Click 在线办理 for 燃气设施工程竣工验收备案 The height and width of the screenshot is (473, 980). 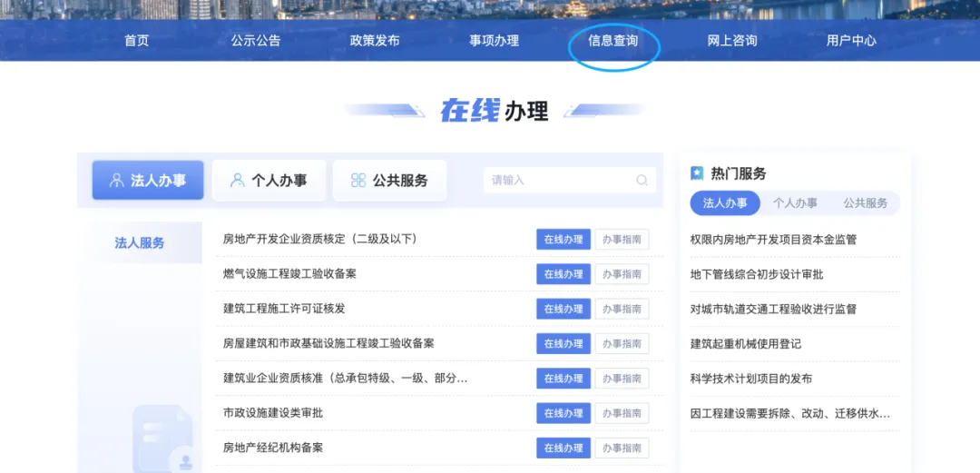point(563,274)
